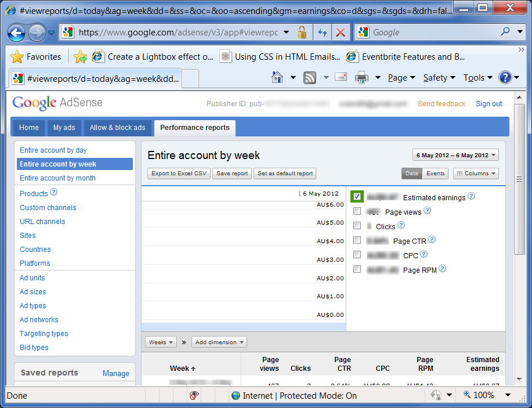Click Set as default report button
This screenshot has width=532, height=408.
(x=285, y=174)
